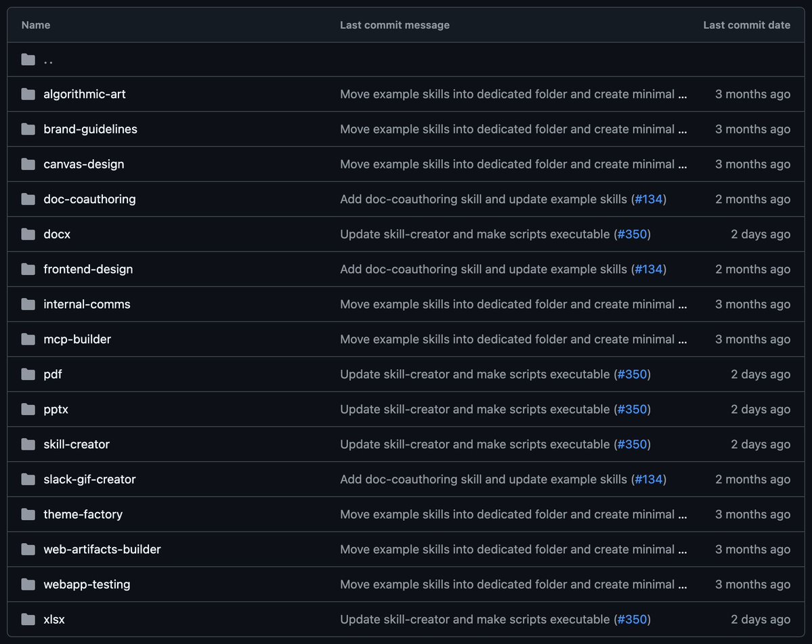The image size is (812, 644).
Task: Open pull request #350 in pptx row
Action: pos(633,410)
